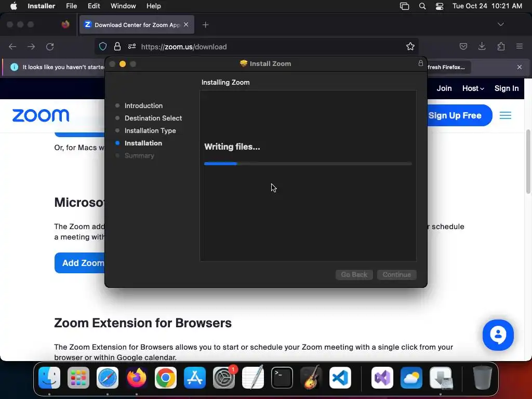Open Finder from the dock

[x=49, y=378]
